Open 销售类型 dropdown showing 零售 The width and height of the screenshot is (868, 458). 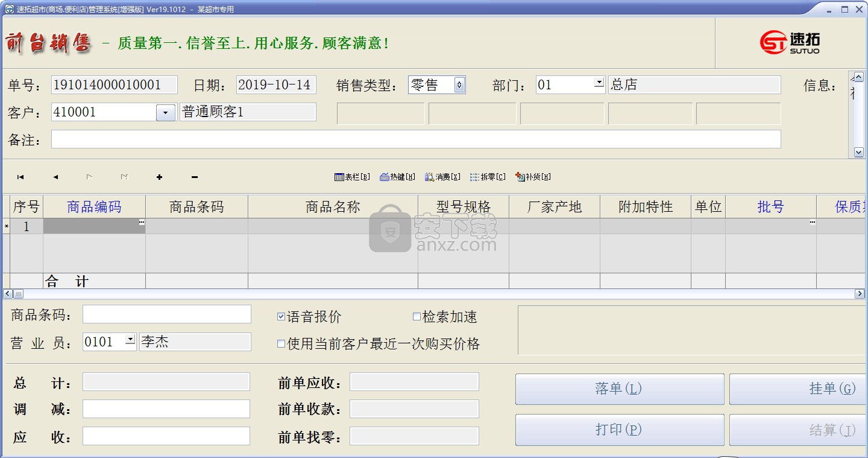click(x=459, y=85)
